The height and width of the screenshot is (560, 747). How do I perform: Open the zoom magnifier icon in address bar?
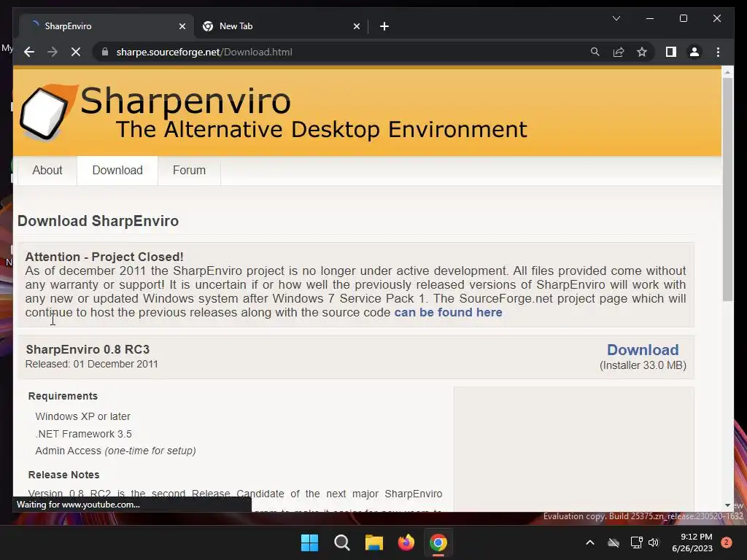[595, 52]
